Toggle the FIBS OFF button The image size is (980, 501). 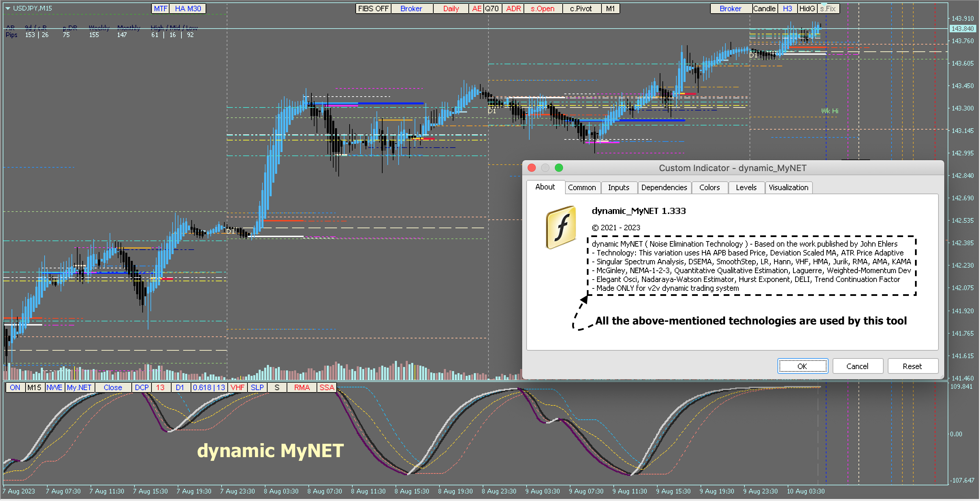(x=373, y=9)
